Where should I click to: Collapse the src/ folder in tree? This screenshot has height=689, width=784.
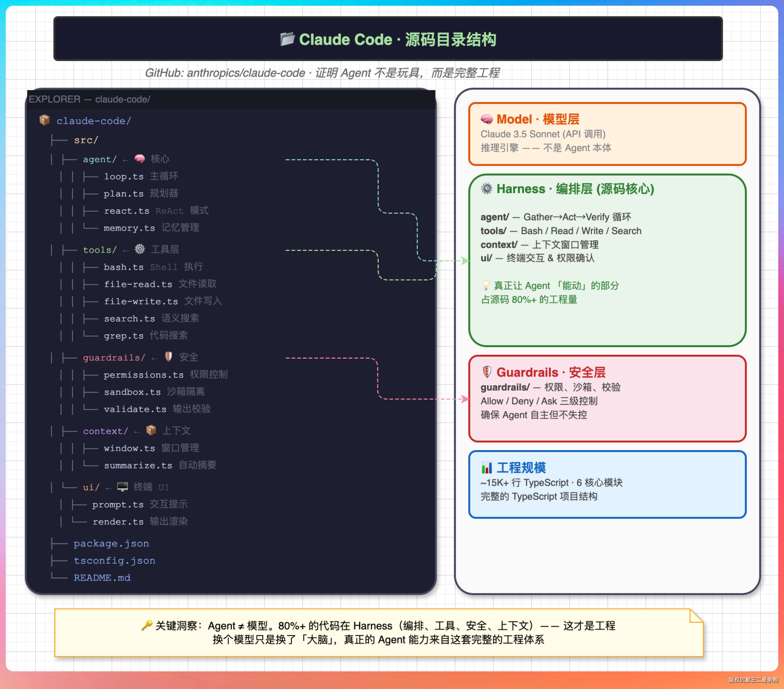pyautogui.click(x=86, y=140)
